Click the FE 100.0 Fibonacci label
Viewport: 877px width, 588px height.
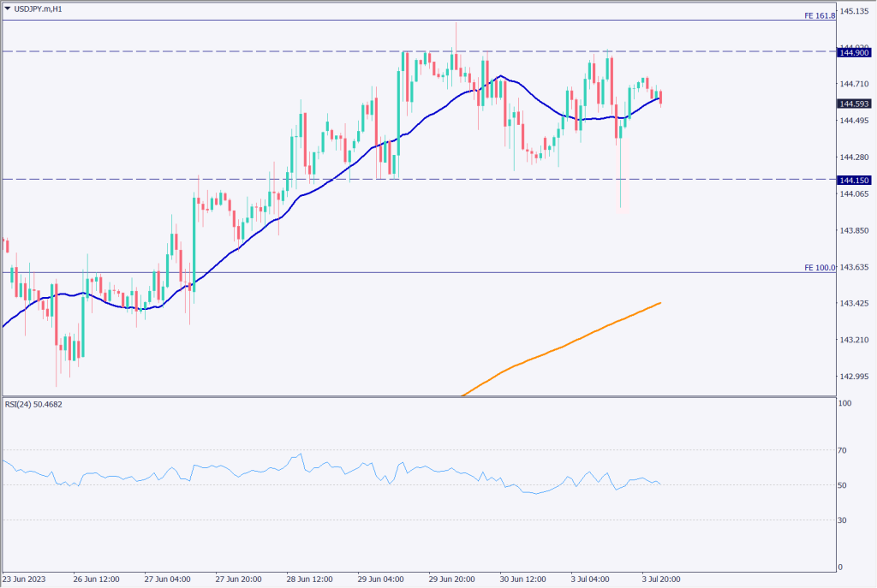pos(819,268)
